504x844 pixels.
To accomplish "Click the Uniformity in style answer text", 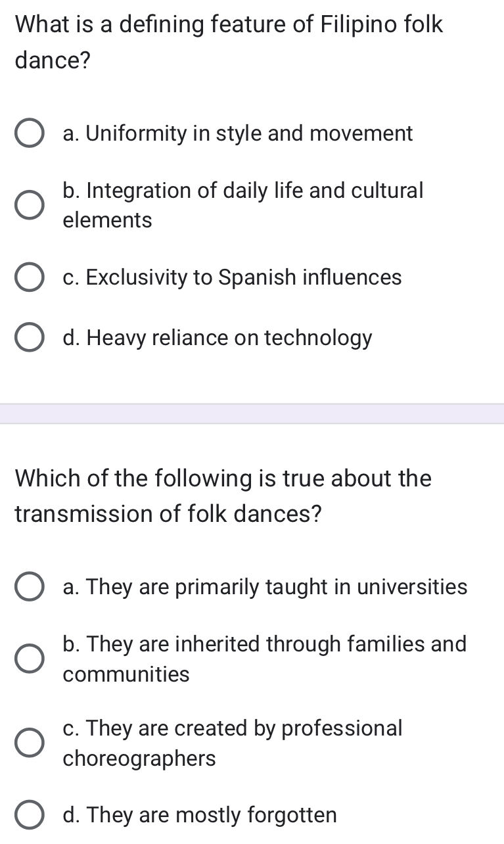I will (x=237, y=133).
